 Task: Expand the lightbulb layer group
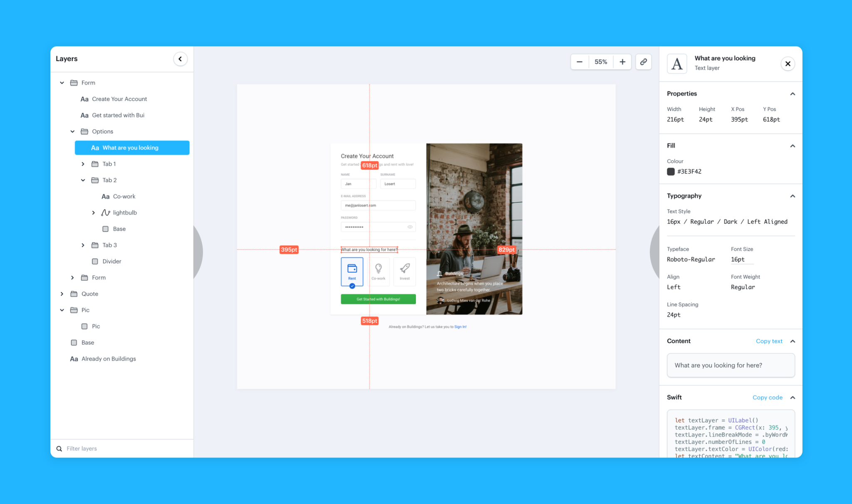click(x=93, y=212)
